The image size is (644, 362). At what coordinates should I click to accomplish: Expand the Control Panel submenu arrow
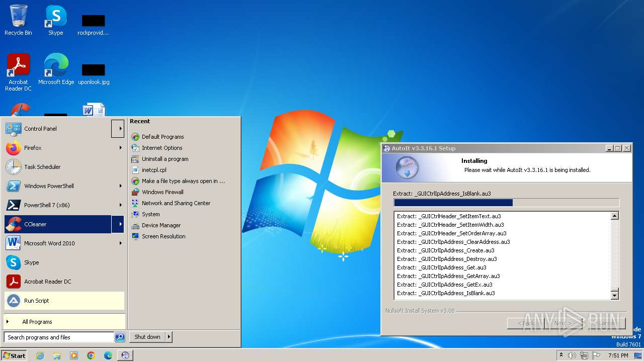pos(118,129)
